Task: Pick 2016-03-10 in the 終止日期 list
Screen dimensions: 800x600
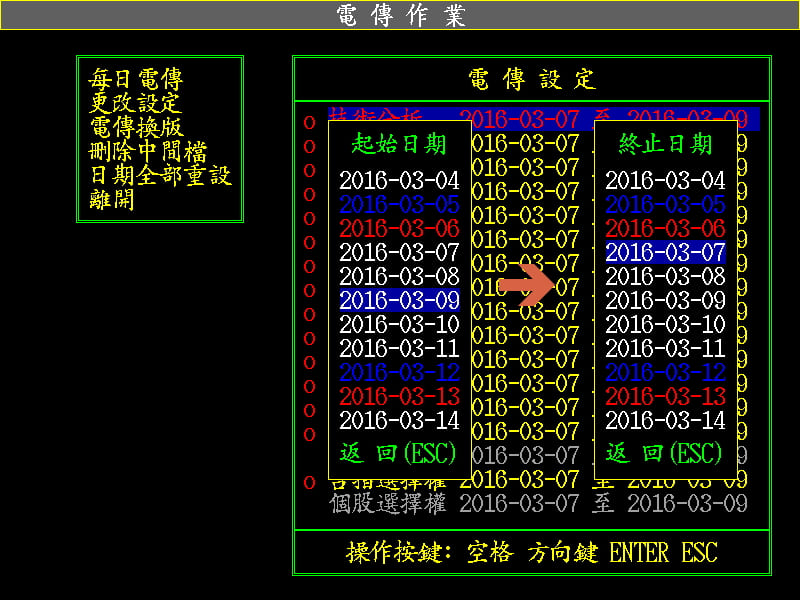Action: click(665, 324)
